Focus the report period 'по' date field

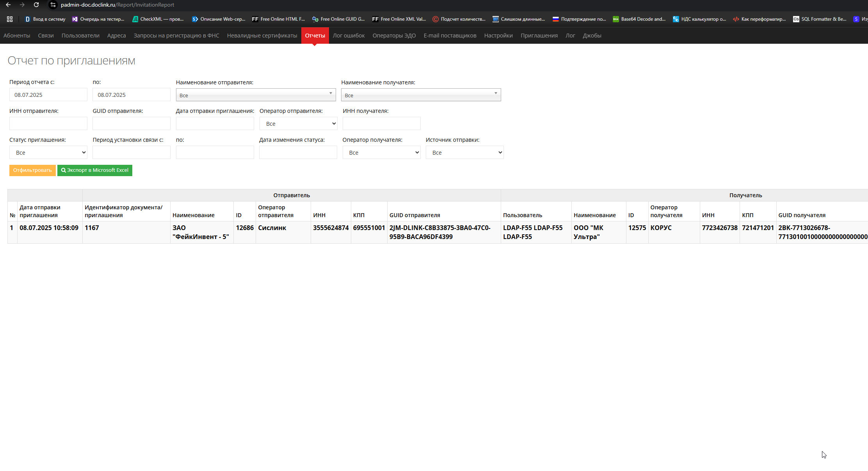pyautogui.click(x=132, y=95)
